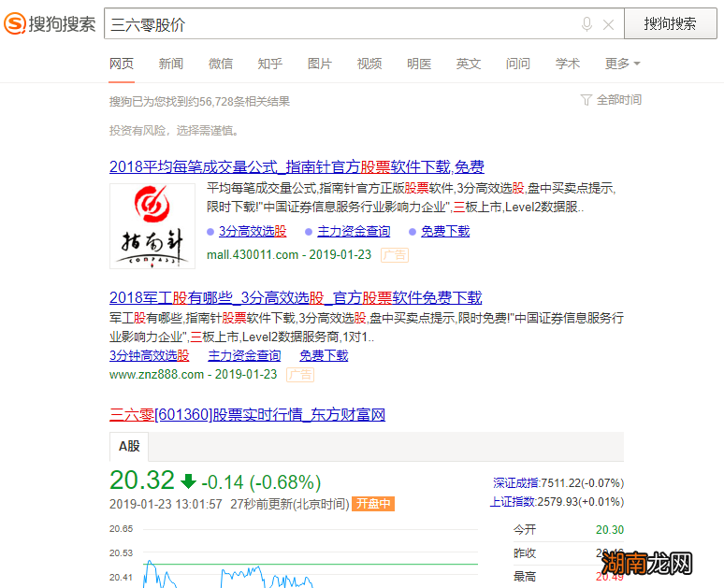Click the update timestamp 2019-01-23 13:01:57
Image resolution: width=724 pixels, height=588 pixels.
(166, 504)
